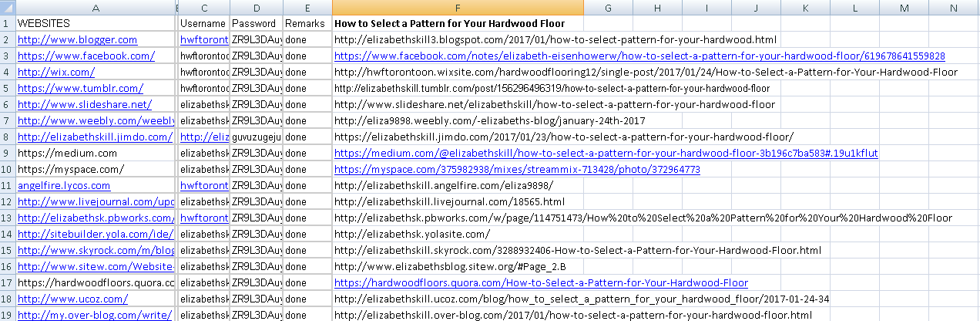Select the 'done' remark in row 9

coord(307,153)
